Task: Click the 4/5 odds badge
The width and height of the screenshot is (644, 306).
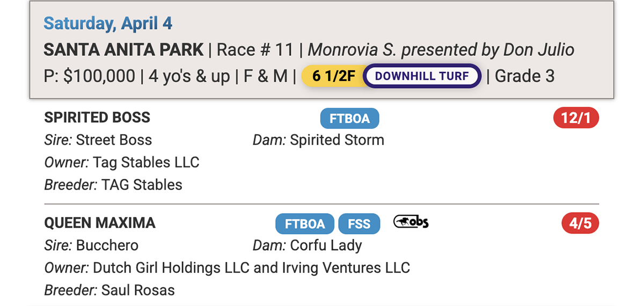Action: click(580, 223)
